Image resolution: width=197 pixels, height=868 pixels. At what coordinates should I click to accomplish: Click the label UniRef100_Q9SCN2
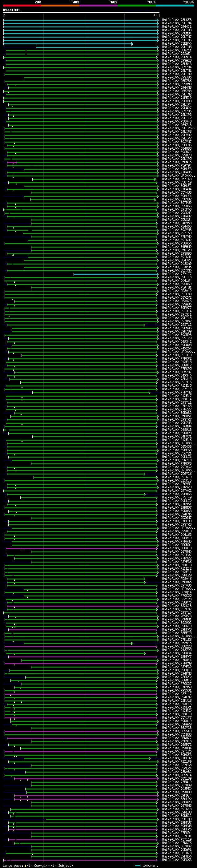coord(176,213)
